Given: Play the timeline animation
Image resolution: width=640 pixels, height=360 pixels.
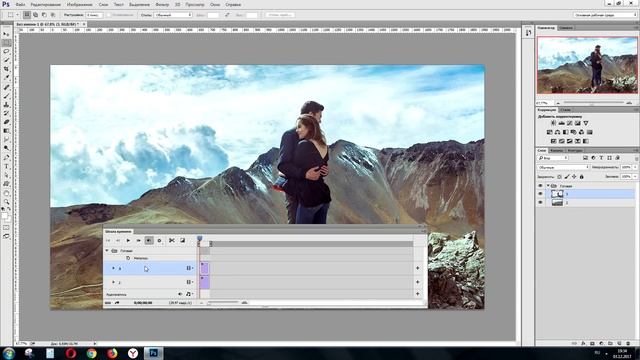Looking at the screenshot, I should (128, 240).
